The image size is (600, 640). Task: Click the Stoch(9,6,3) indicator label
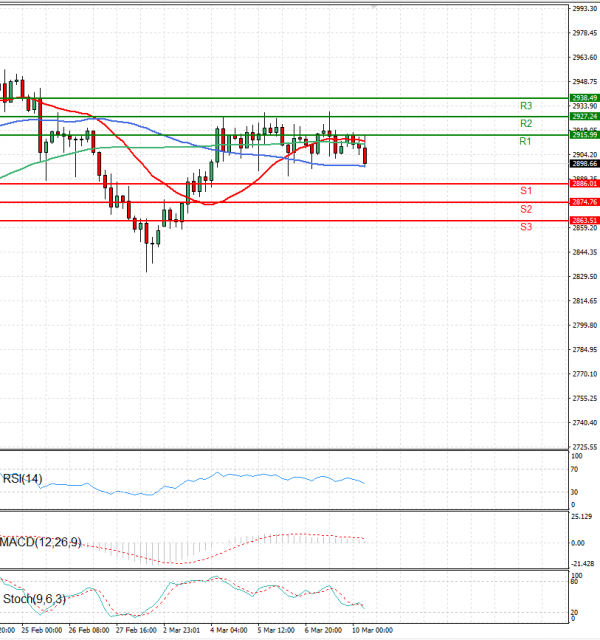pos(32,600)
